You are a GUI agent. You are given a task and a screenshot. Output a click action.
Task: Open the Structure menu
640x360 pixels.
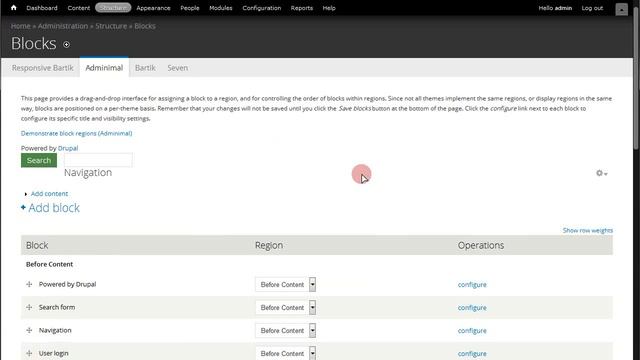113,8
